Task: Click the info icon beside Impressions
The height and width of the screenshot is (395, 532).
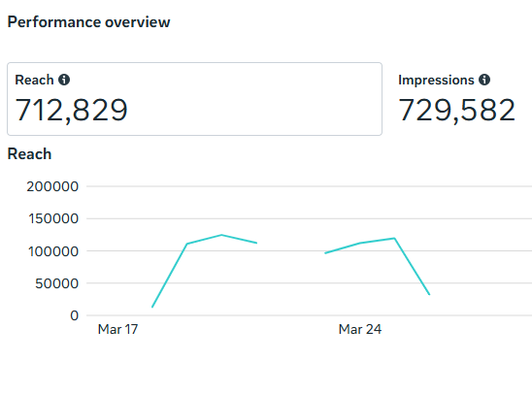Action: (484, 80)
